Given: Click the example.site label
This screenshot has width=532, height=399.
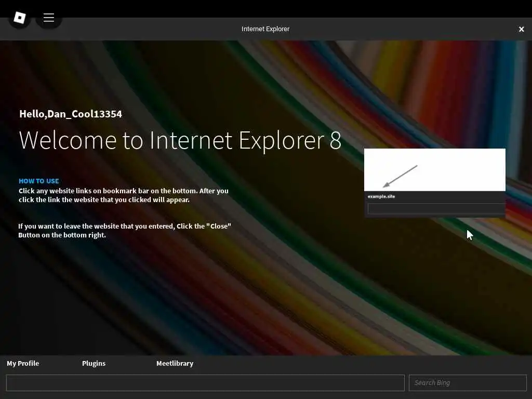Looking at the screenshot, I should (x=381, y=196).
